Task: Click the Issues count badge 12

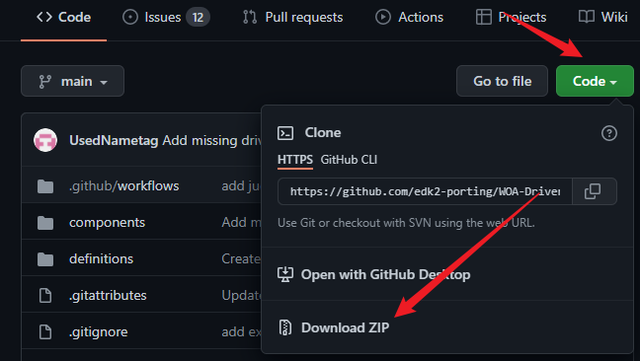Action: click(x=198, y=18)
